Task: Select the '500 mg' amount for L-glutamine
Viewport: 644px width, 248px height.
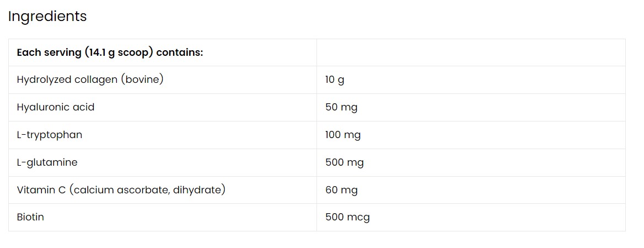Action: click(x=345, y=162)
